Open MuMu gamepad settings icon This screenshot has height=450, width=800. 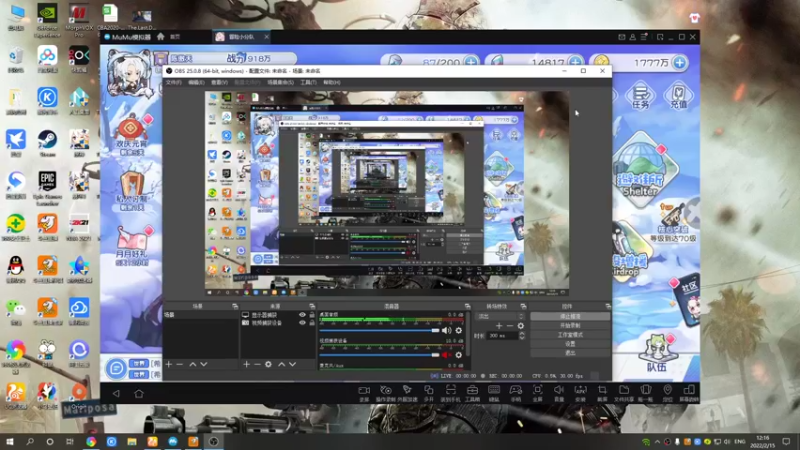click(516, 392)
